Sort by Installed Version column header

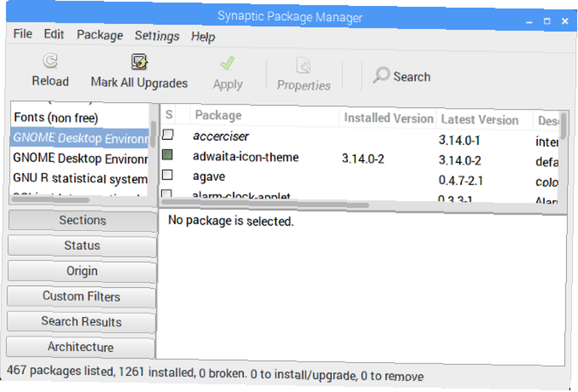point(388,118)
